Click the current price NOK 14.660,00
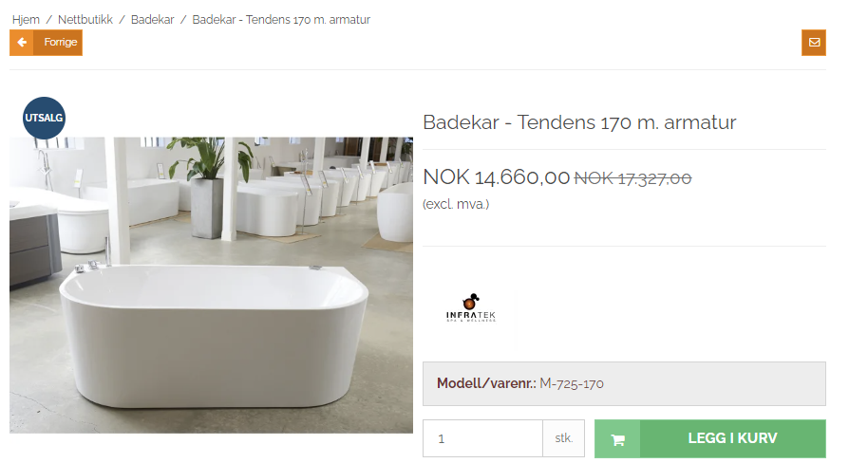 point(496,177)
